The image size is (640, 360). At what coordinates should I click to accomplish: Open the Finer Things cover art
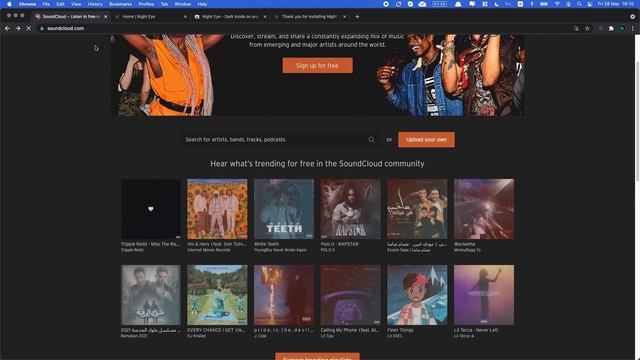[417, 295]
